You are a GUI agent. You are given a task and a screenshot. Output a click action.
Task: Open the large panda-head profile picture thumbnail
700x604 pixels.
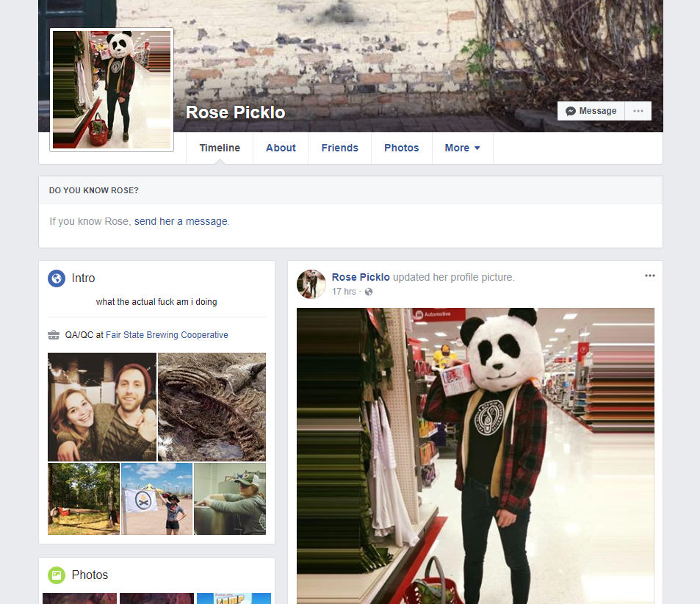point(112,90)
